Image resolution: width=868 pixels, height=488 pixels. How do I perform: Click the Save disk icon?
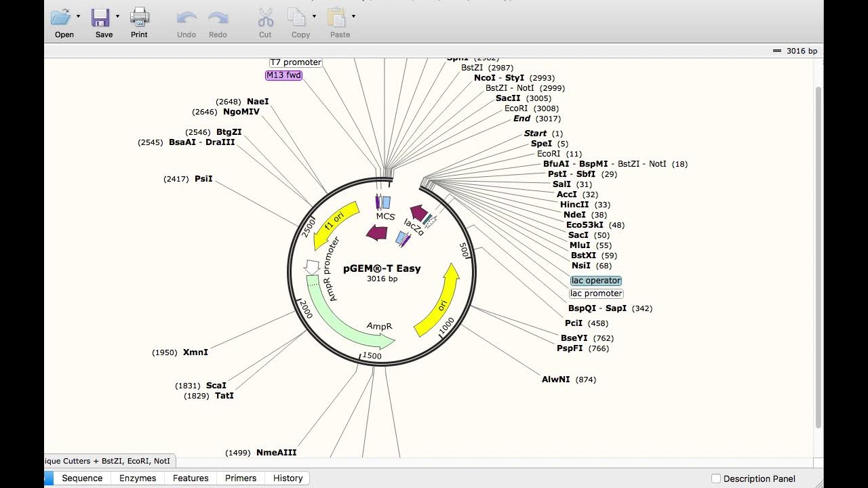click(x=100, y=18)
